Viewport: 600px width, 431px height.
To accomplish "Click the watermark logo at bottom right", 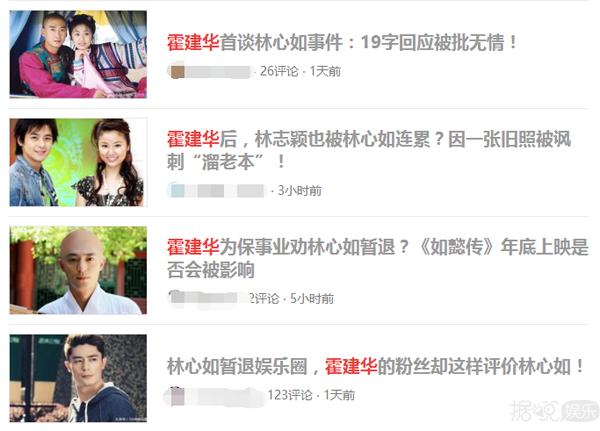I will [x=554, y=411].
